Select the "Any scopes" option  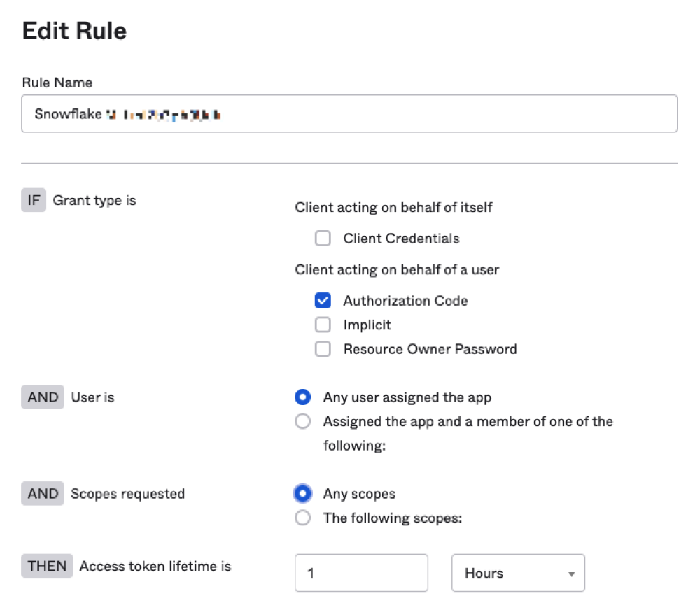coord(302,493)
